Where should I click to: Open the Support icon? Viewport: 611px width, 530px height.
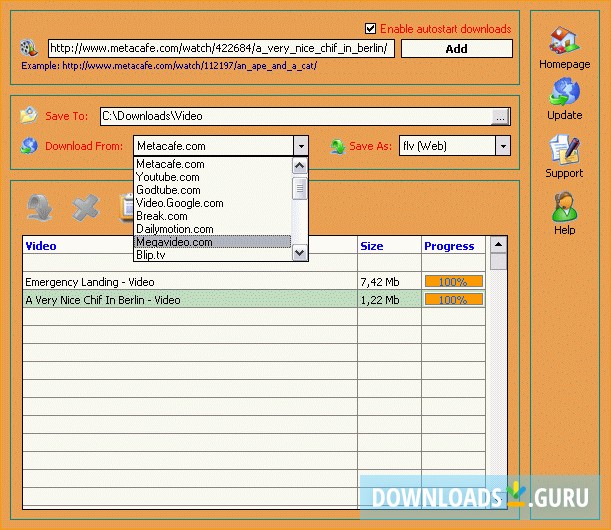[x=564, y=150]
